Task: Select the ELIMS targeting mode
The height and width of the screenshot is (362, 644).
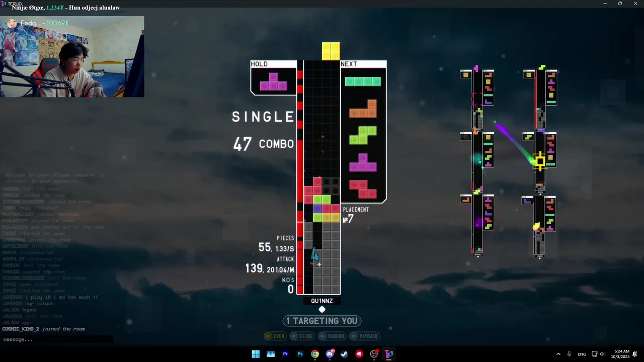Action: click(x=302, y=336)
